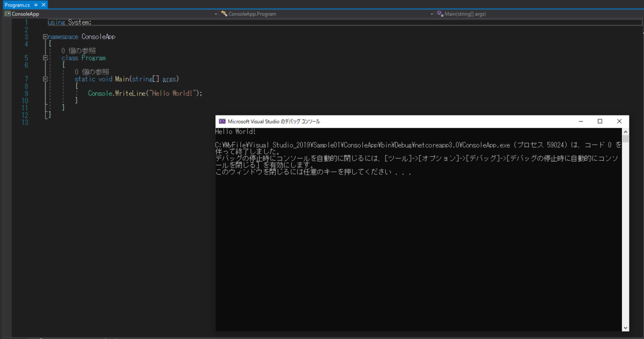This screenshot has width=644, height=339.
Task: Click the method icon beside Main(string[] args)
Action: point(440,14)
